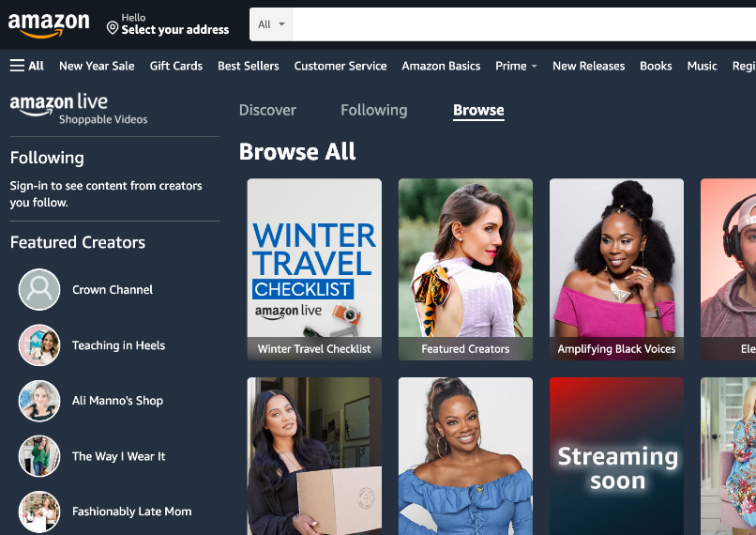
Task: Open Fashionably Late Mom link
Action: pos(131,512)
